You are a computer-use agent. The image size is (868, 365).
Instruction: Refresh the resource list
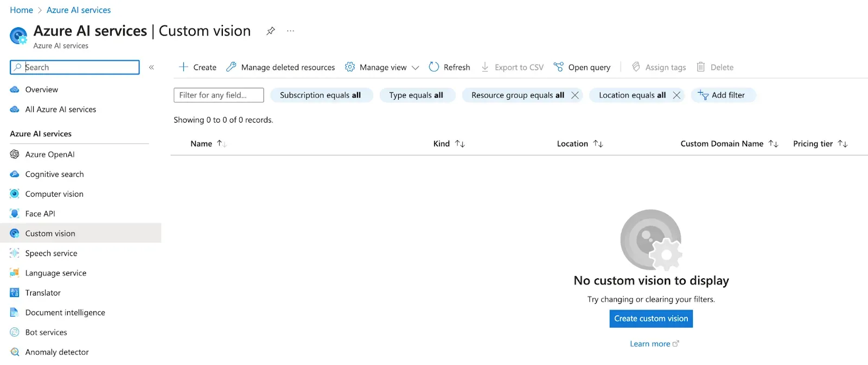coord(449,67)
